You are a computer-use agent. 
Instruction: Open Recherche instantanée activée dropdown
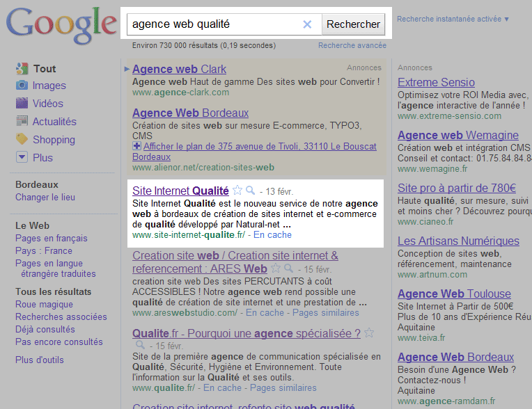coord(453,19)
